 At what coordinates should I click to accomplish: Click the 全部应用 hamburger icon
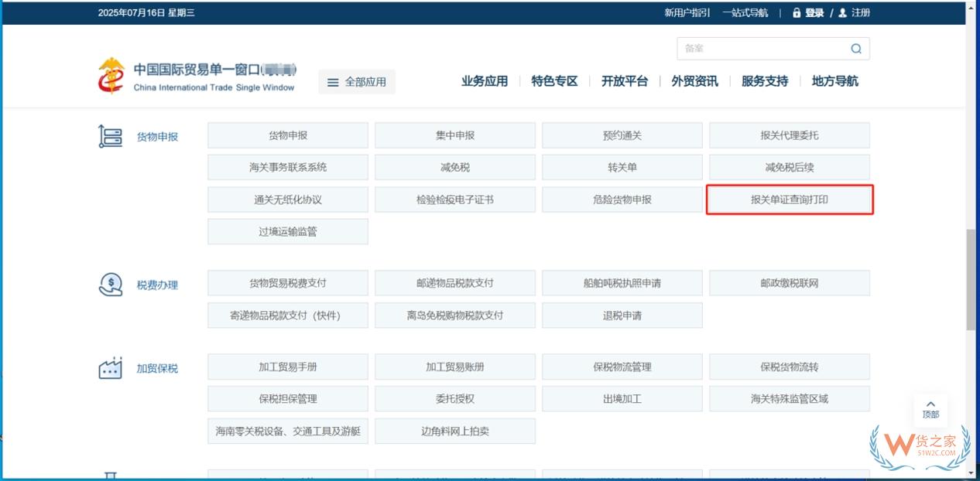(x=332, y=81)
